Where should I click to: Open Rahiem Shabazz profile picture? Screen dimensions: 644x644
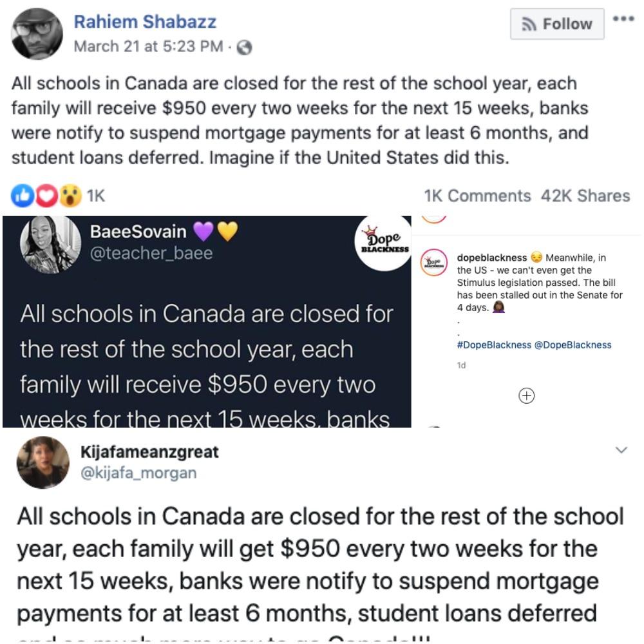tap(37, 33)
